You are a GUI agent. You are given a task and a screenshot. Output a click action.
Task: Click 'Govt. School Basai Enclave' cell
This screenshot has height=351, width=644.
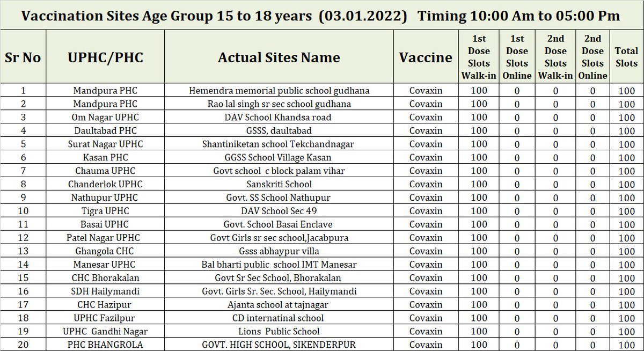click(x=279, y=225)
